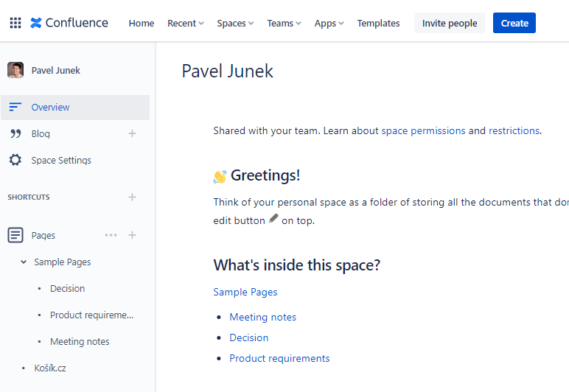Add a shortcut with the plus icon
This screenshot has height=392, width=569.
pyautogui.click(x=132, y=197)
